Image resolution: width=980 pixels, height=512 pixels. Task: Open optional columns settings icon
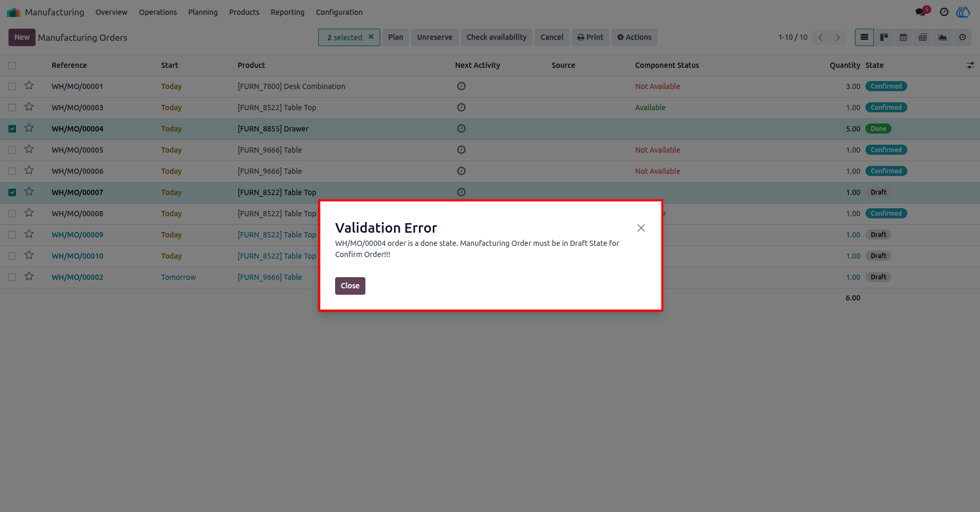(970, 65)
